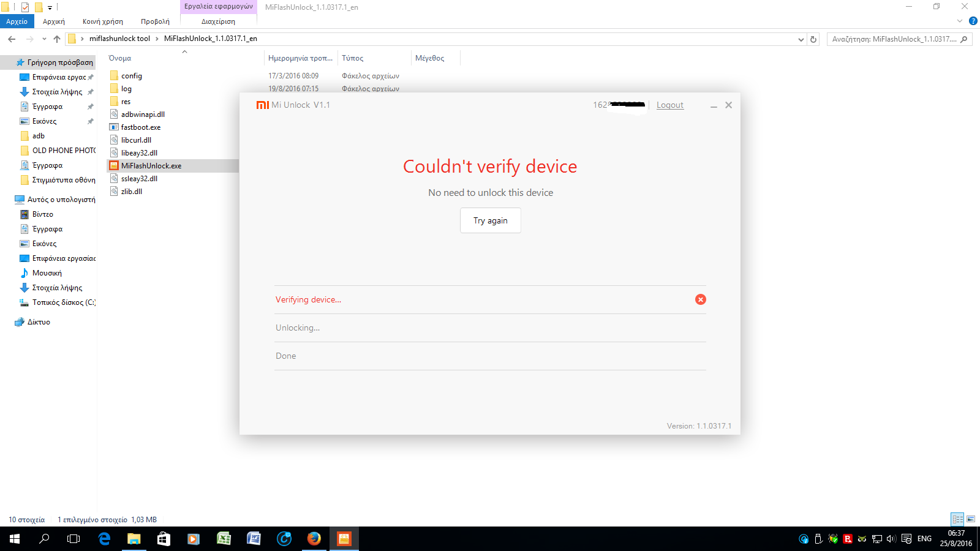
Task: Switch to details view layout icon
Action: pyautogui.click(x=957, y=519)
